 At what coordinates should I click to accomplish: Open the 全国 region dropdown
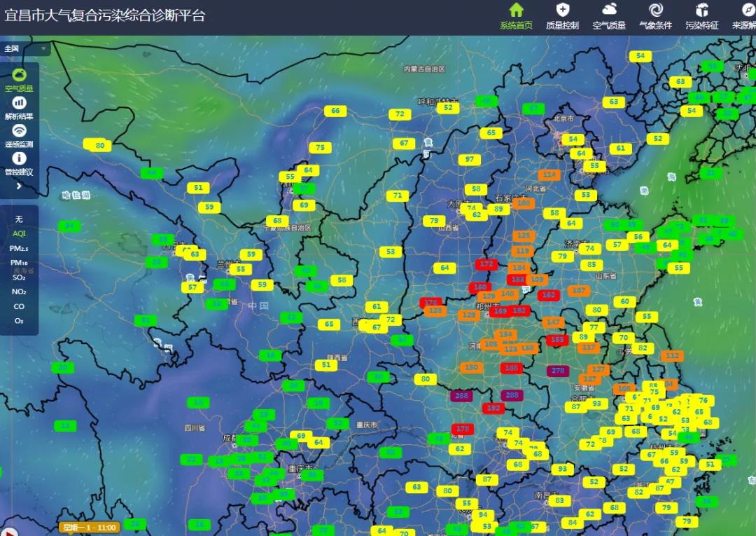pyautogui.click(x=26, y=49)
